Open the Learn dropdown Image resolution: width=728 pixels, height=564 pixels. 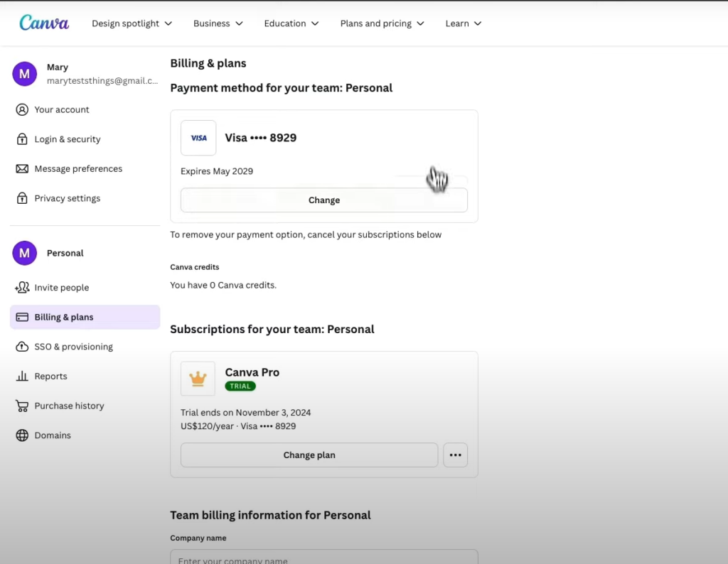pos(463,23)
